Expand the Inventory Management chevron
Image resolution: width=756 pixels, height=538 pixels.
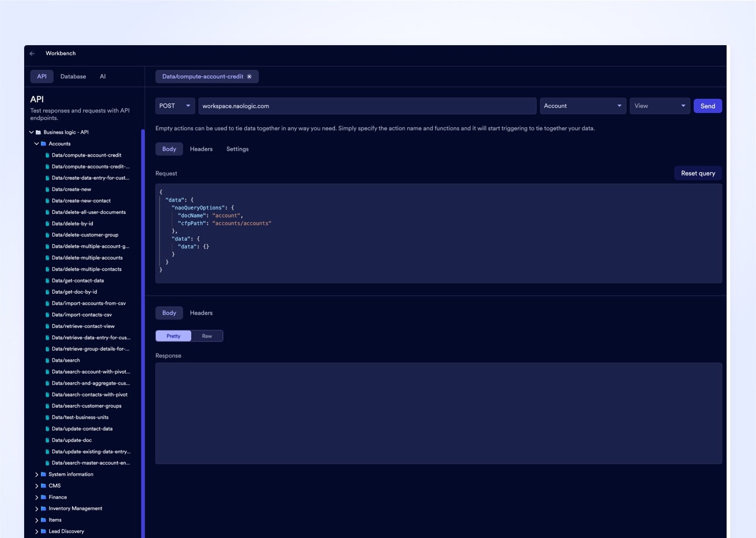[x=36, y=509]
